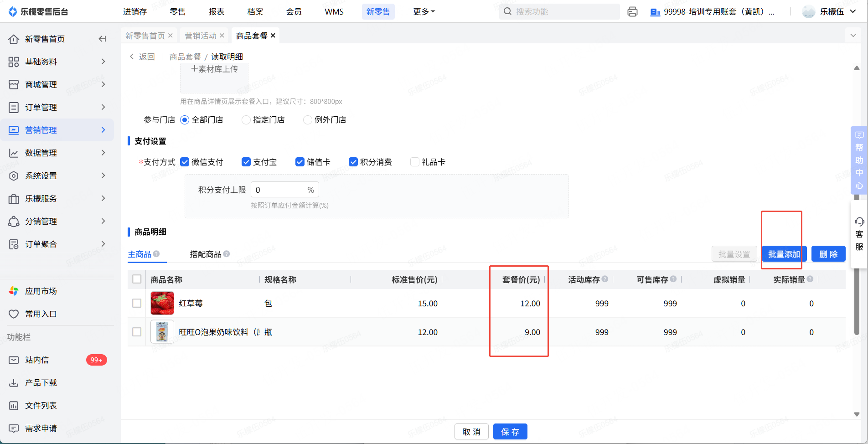The width and height of the screenshot is (868, 444).
Task: Click the 素材库上传 upload area
Action: pos(214,77)
